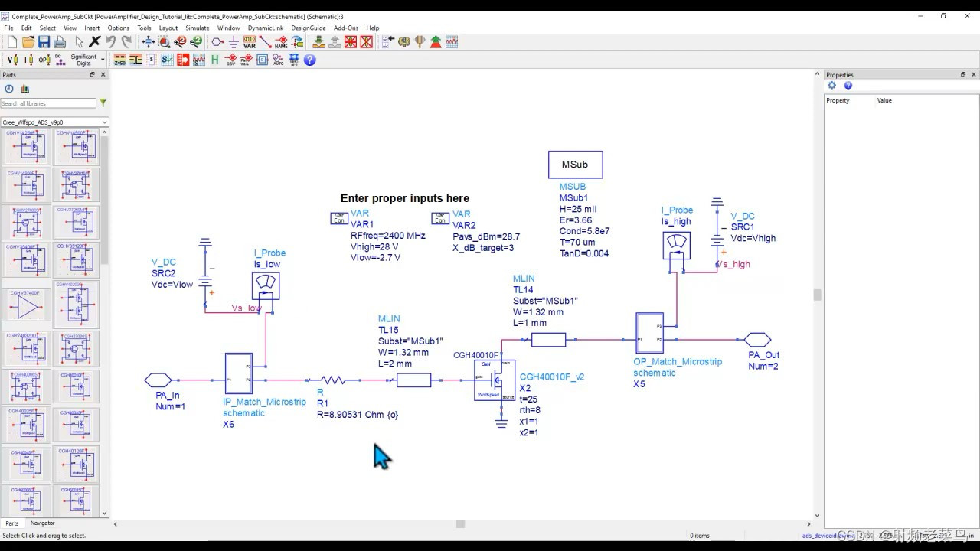
Task: Filter parts with the green funnel icon
Action: 103,103
